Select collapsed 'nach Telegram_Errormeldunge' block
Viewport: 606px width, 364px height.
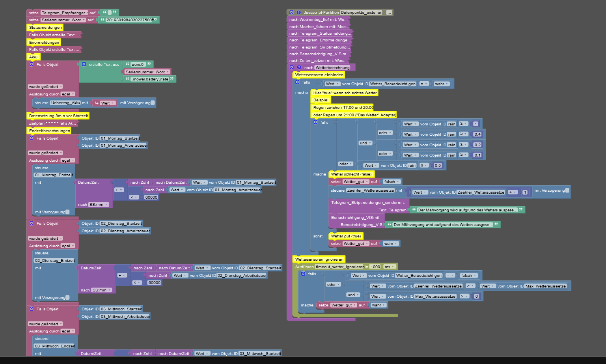[x=319, y=40]
